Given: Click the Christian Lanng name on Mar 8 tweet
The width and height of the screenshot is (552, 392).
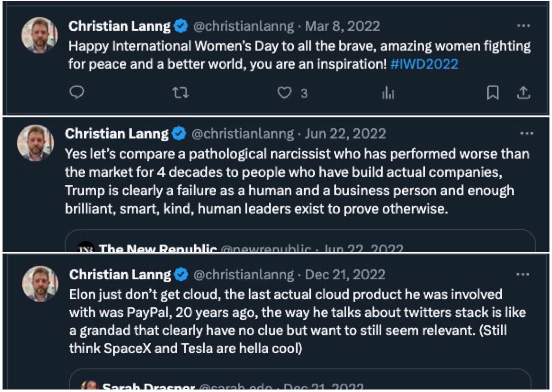Looking at the screenshot, I should pos(119,26).
